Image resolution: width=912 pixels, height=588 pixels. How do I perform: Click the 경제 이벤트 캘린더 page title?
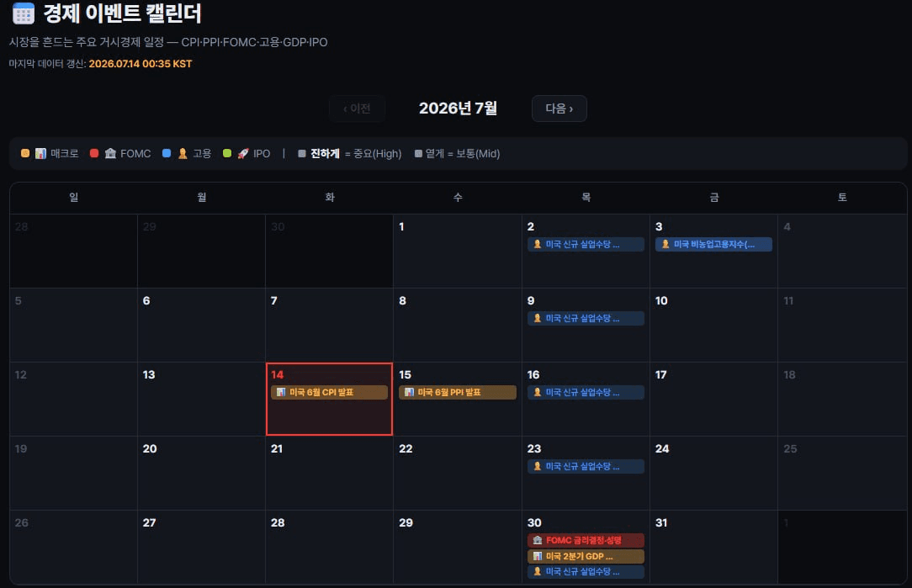pyautogui.click(x=122, y=13)
